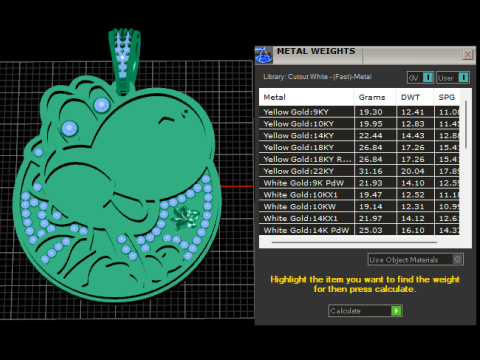480x360 pixels.
Task: Click the green arrow on Calculate
Action: tap(396, 311)
